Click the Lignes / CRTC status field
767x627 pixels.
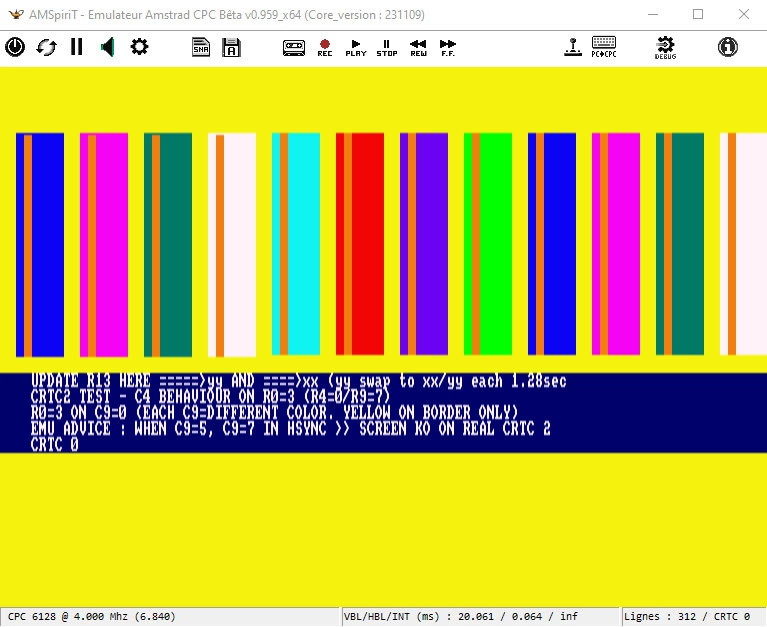pyautogui.click(x=694, y=617)
